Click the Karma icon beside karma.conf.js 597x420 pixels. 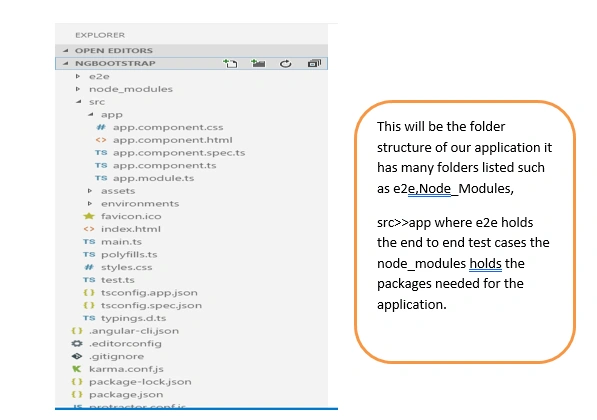pos(77,369)
